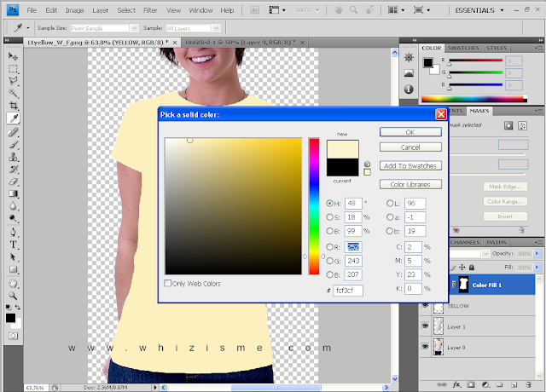The image size is (546, 392).
Task: Select the H hue radio button
Action: pyautogui.click(x=329, y=203)
